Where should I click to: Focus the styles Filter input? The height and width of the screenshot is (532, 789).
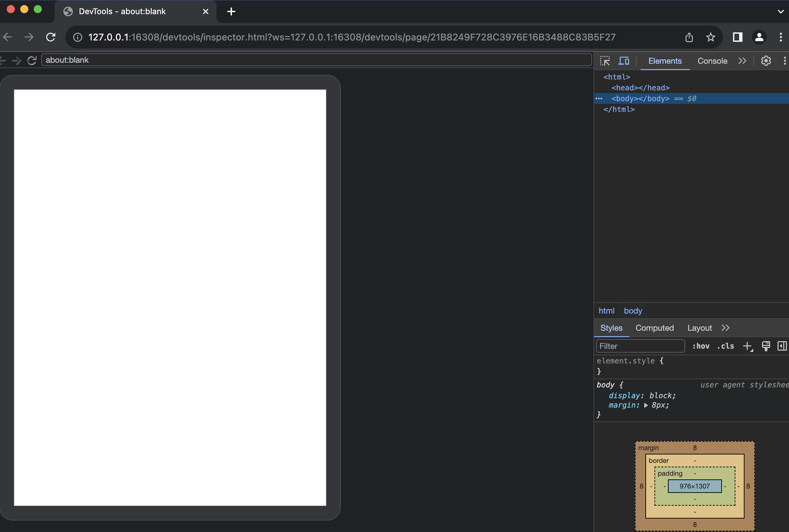coord(640,346)
